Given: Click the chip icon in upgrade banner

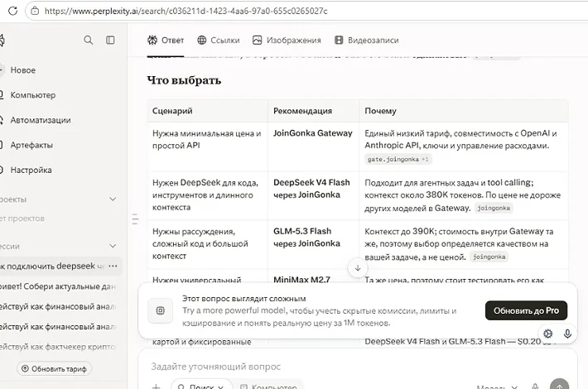Looking at the screenshot, I should coord(161,310).
